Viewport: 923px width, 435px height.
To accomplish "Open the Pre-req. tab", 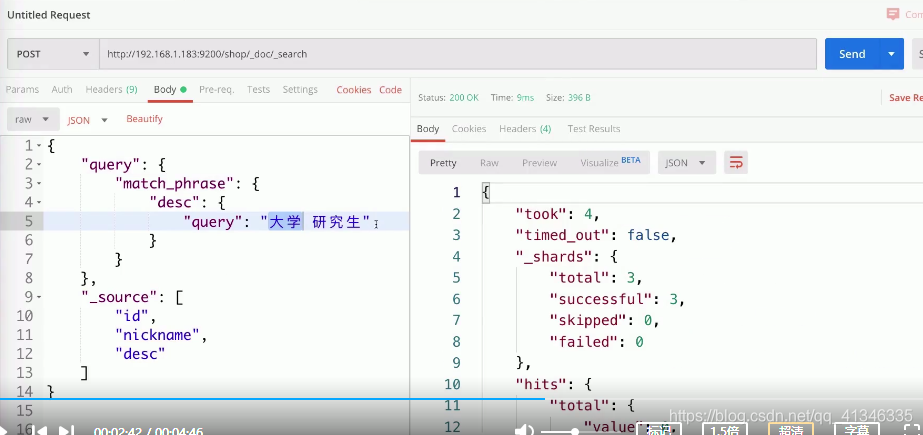I will coord(217,89).
